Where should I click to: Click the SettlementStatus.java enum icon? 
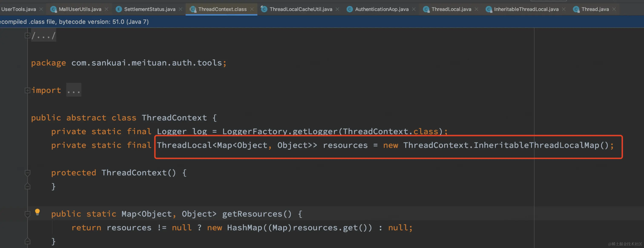click(x=119, y=9)
